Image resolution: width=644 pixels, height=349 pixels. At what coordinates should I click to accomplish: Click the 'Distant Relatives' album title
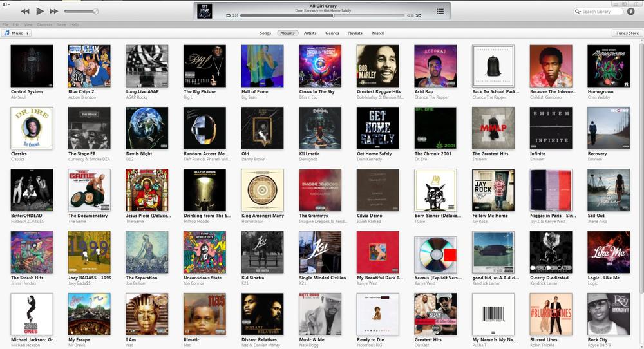259,339
